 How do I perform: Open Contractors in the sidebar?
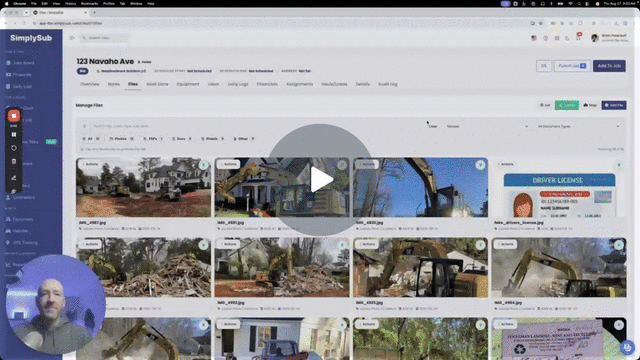coord(20,198)
